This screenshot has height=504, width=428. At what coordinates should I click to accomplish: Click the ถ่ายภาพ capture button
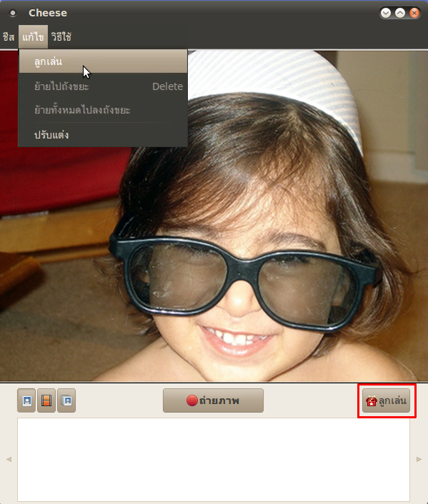(x=213, y=400)
